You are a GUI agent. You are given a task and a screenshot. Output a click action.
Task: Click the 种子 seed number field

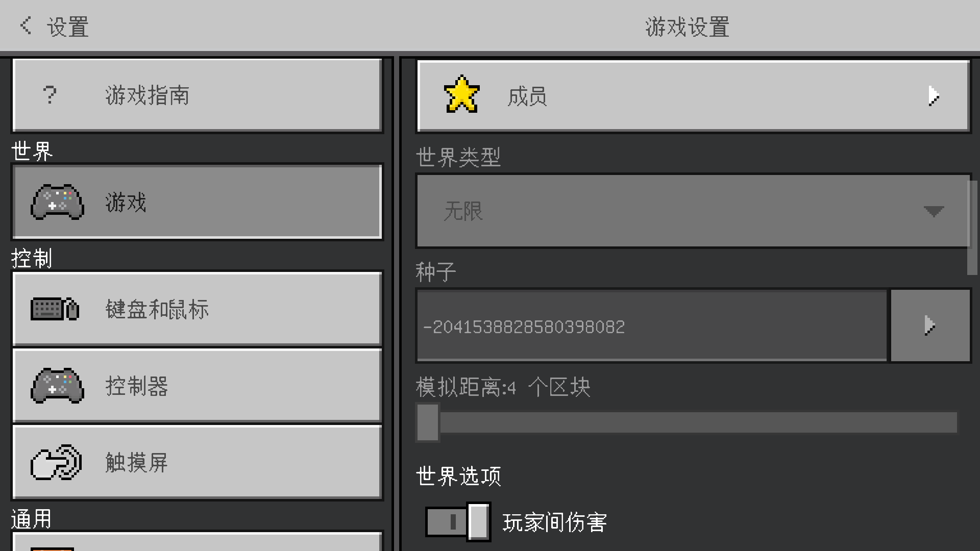(x=652, y=325)
